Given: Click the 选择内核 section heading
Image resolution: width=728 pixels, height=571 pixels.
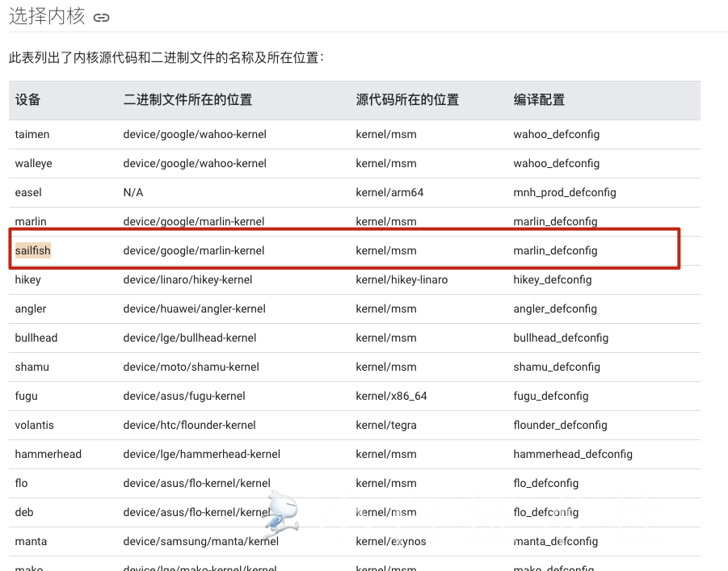Looking at the screenshot, I should click(47, 16).
